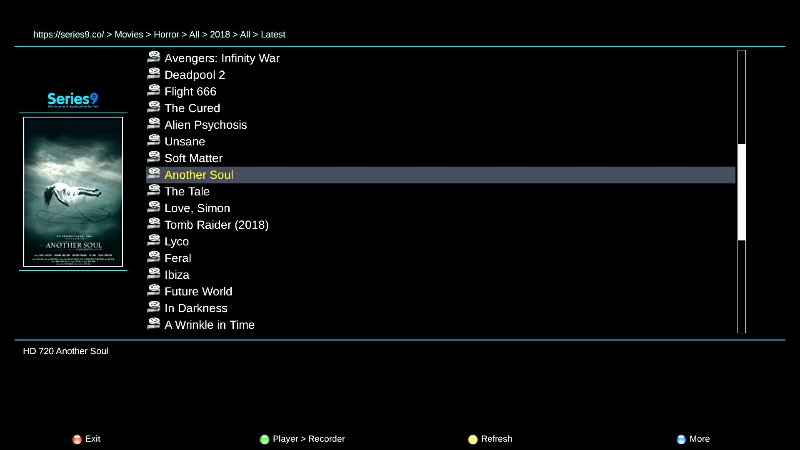Click the film icon beside Feral

[154, 257]
